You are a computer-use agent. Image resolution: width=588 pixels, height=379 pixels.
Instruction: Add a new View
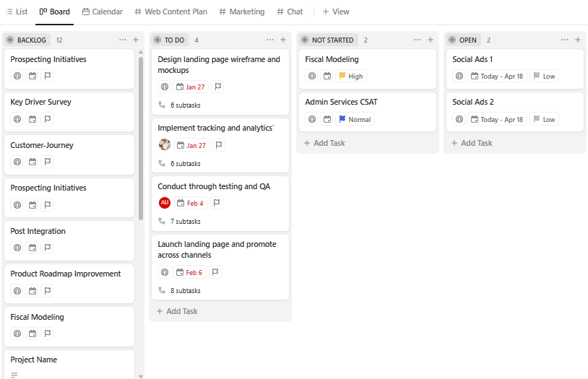click(x=336, y=12)
